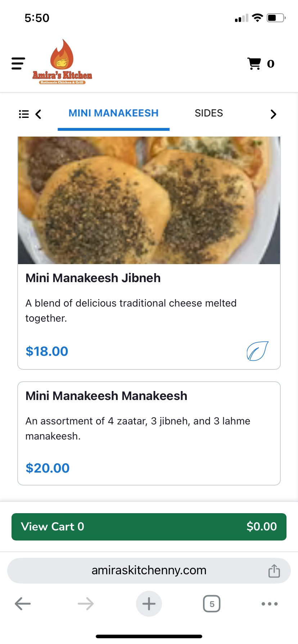Screen dimensions: 298x644
Task: Tap the vegetarian leaf icon
Action: point(257,351)
